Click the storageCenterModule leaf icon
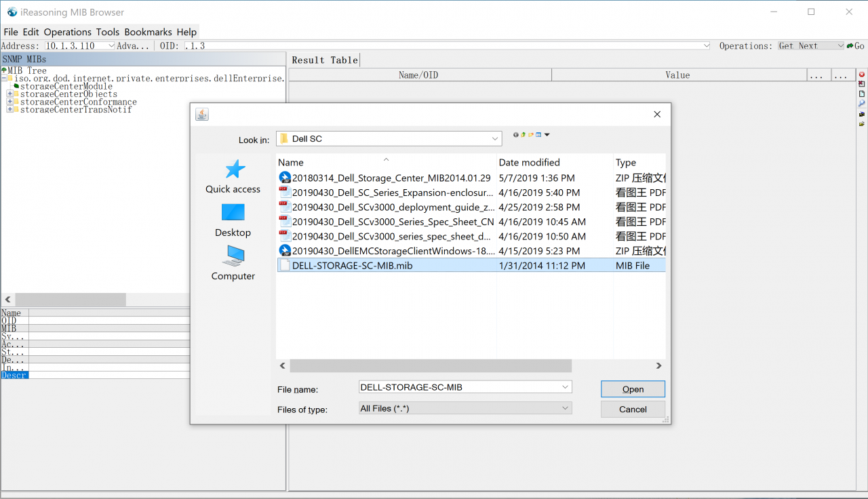The height and width of the screenshot is (499, 868). point(16,86)
